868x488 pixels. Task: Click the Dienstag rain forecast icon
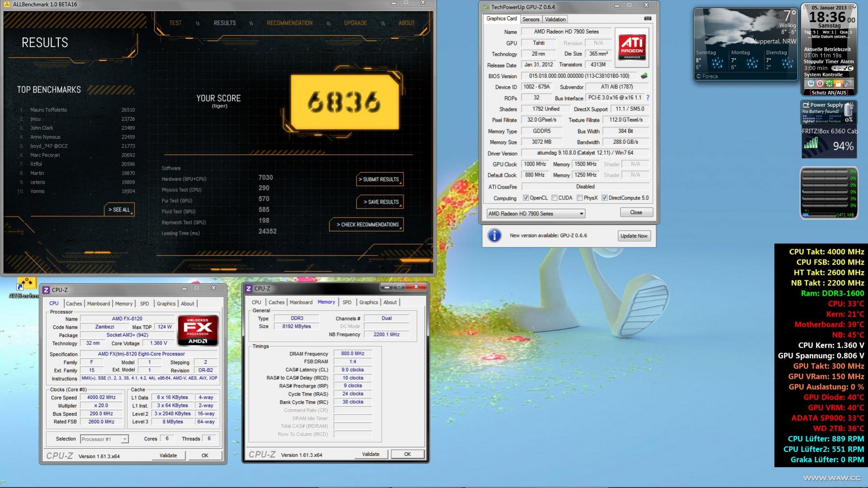787,63
